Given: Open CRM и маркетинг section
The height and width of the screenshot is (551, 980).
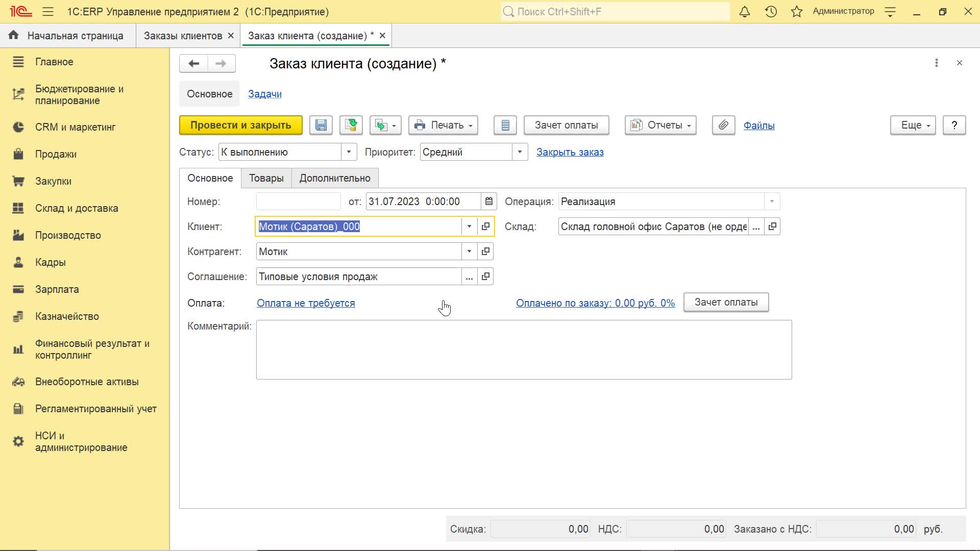Looking at the screenshot, I should [75, 127].
